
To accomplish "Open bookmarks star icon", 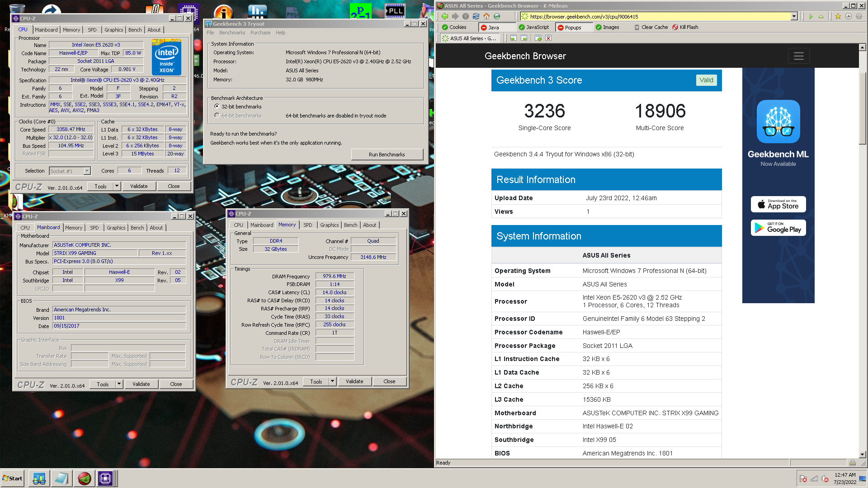I will tap(838, 16).
